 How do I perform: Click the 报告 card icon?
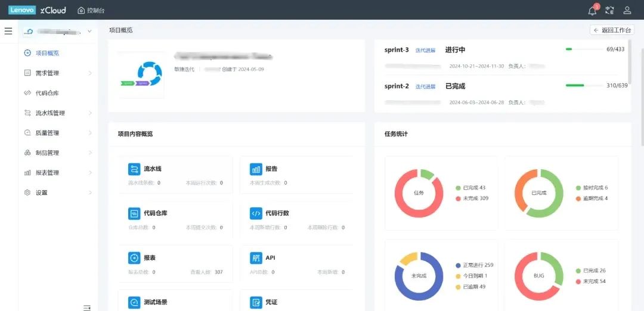point(256,169)
